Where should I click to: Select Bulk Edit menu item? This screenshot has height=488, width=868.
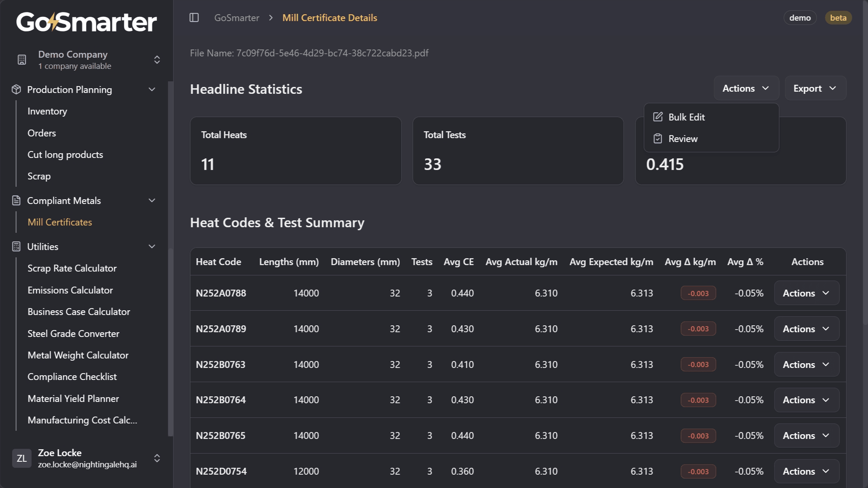(711, 117)
